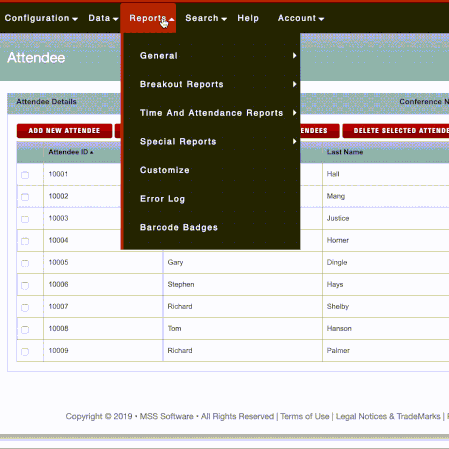Open the Terms of Use link
The image size is (449, 449).
tap(305, 416)
